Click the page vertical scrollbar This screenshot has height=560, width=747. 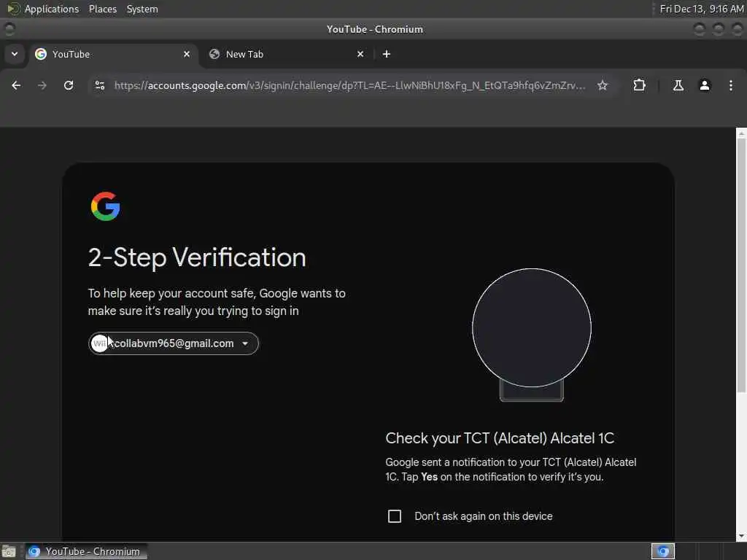click(741, 267)
